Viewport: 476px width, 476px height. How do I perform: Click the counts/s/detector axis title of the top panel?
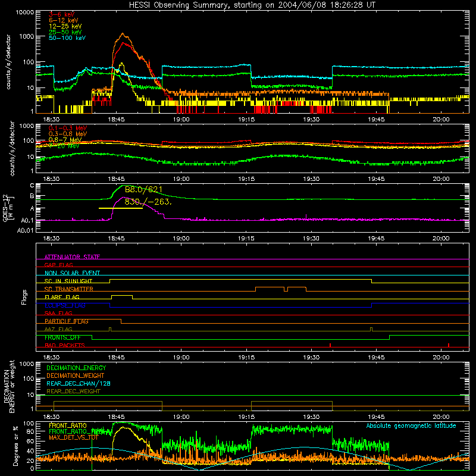[8, 62]
